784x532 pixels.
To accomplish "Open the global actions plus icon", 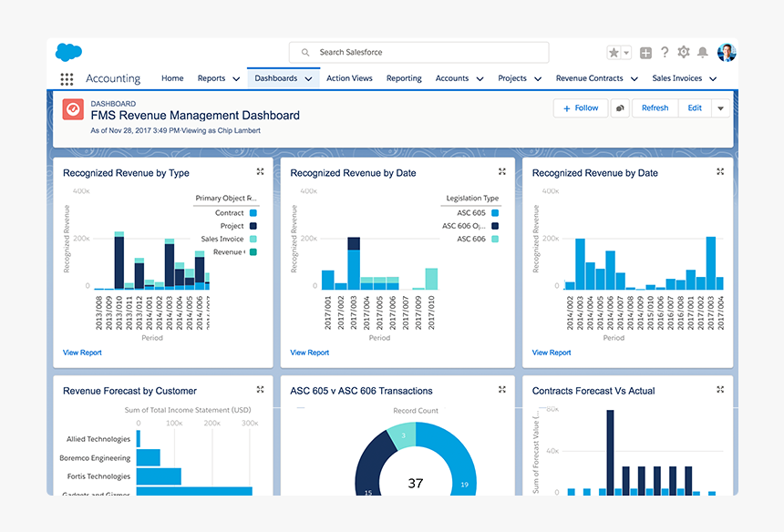I will point(645,53).
